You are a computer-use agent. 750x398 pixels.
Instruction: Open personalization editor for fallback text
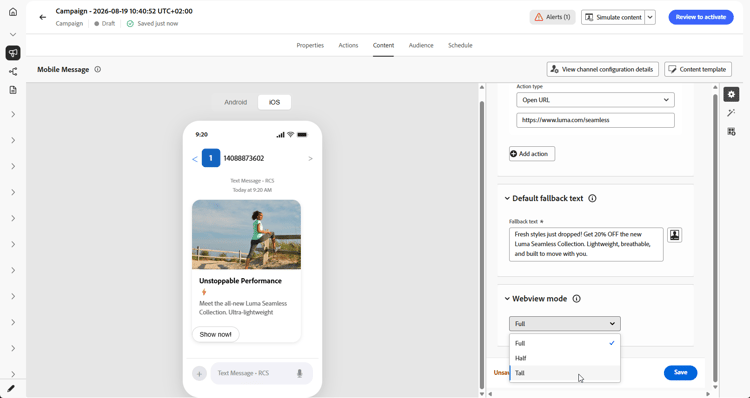674,235
